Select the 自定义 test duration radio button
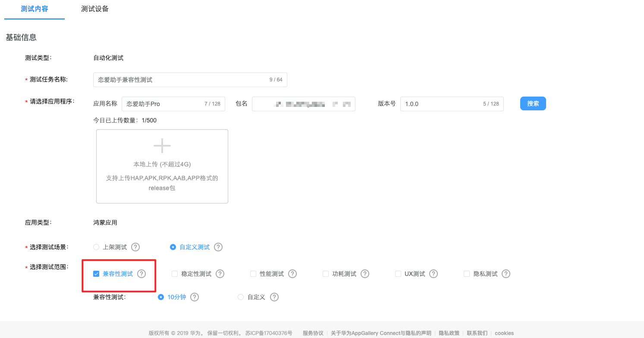644x338 pixels. pos(240,297)
